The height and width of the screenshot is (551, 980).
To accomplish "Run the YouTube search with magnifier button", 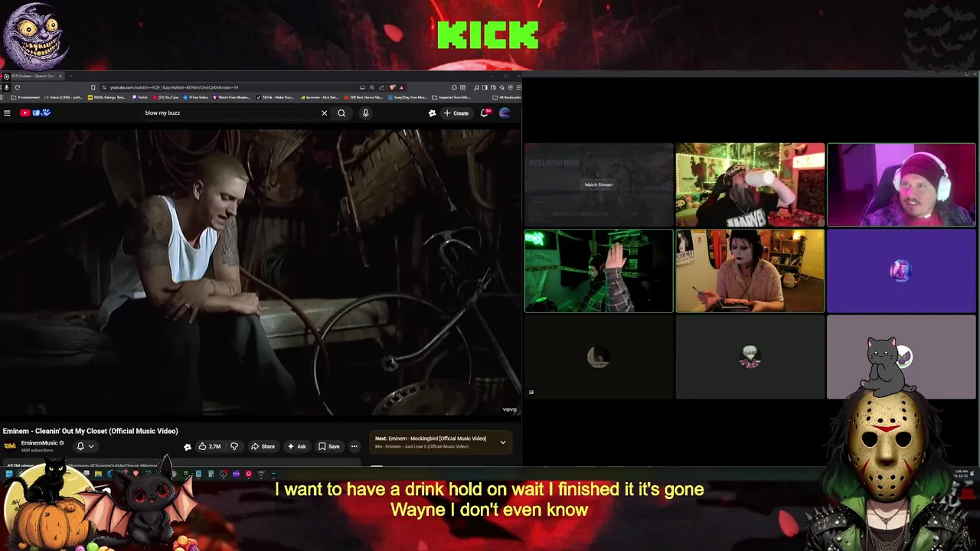I will tap(341, 113).
